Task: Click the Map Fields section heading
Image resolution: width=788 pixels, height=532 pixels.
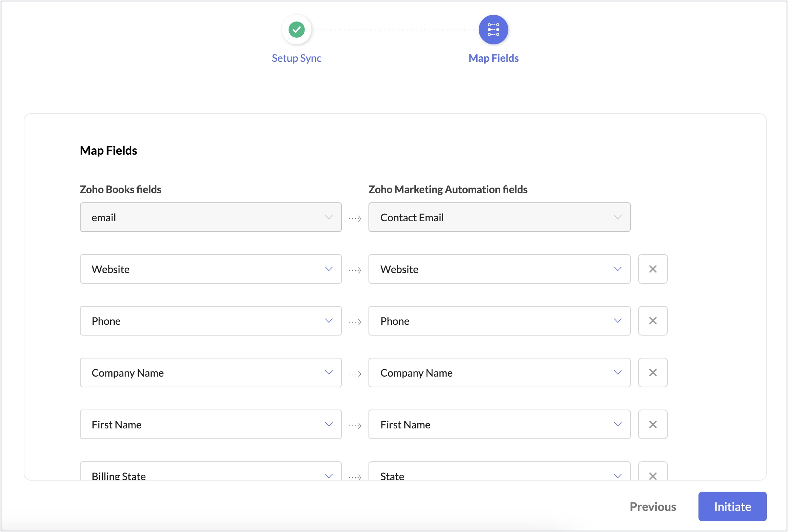Action: 108,151
